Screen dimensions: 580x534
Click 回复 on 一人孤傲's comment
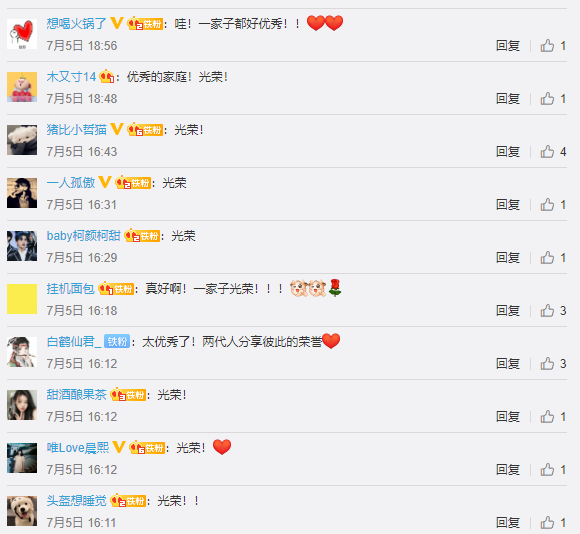508,205
